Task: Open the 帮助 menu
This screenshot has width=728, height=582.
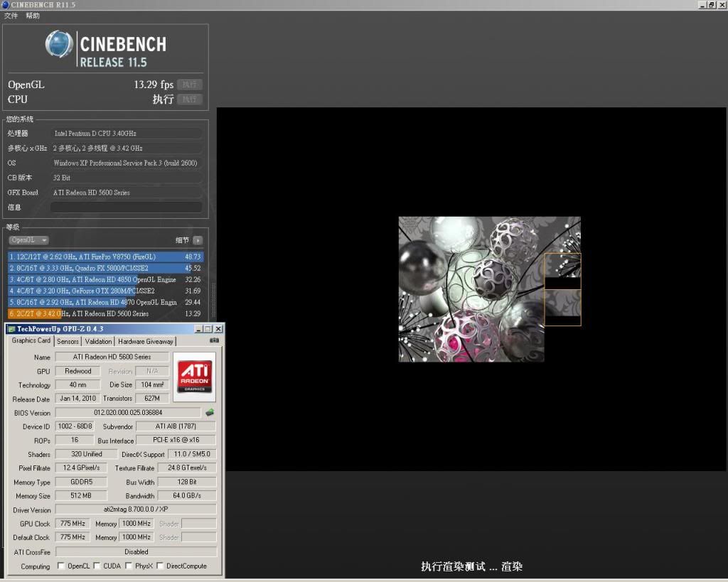Action: click(33, 16)
